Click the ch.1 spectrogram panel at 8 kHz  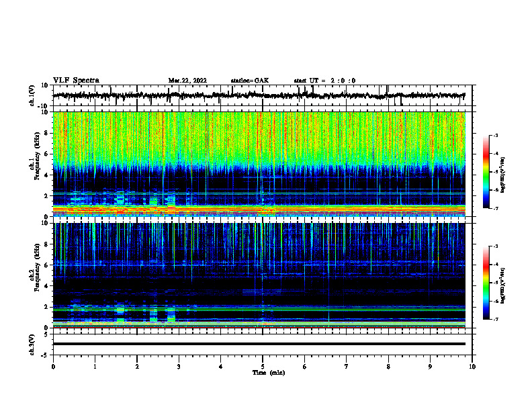(259, 133)
